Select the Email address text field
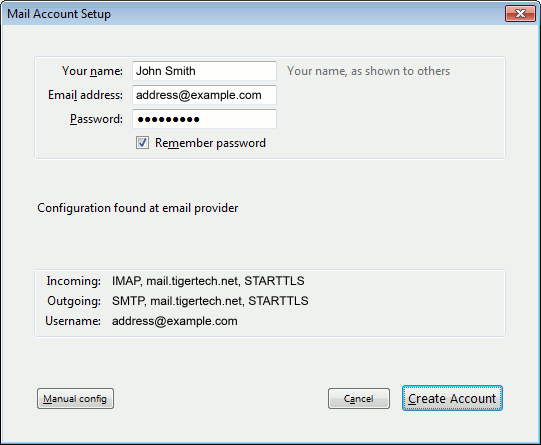Screen dimensions: 541x445 [x=204, y=95]
